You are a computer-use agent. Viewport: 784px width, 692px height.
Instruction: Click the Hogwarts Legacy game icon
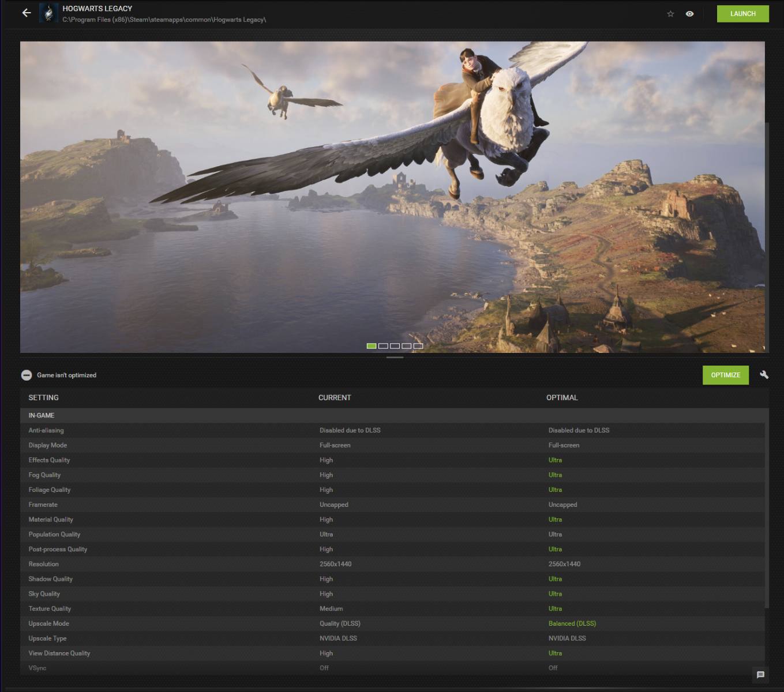[x=49, y=13]
